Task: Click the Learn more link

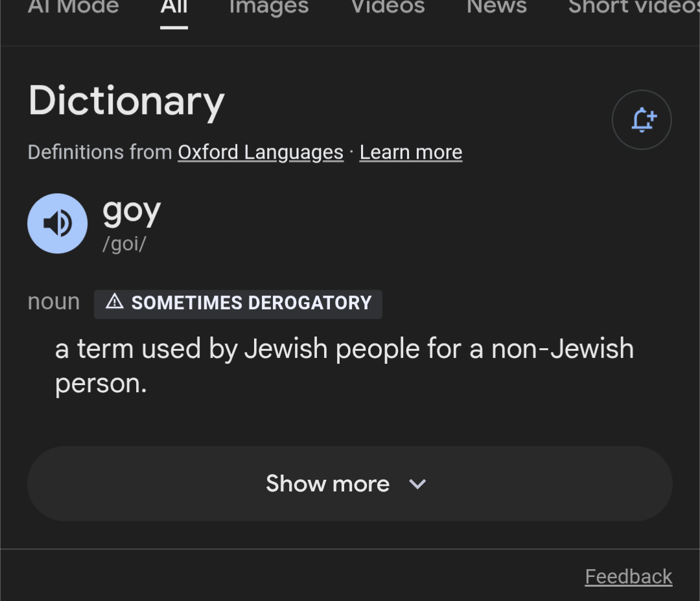Action: (411, 152)
